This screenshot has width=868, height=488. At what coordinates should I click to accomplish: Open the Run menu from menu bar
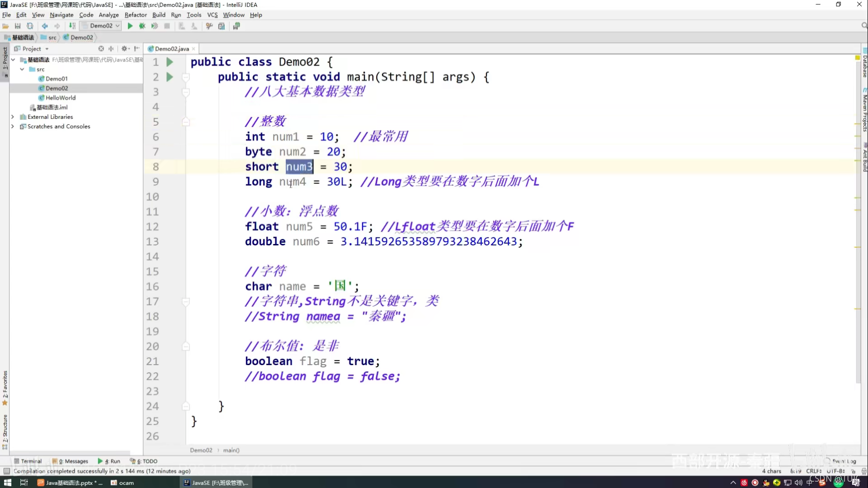(x=175, y=14)
